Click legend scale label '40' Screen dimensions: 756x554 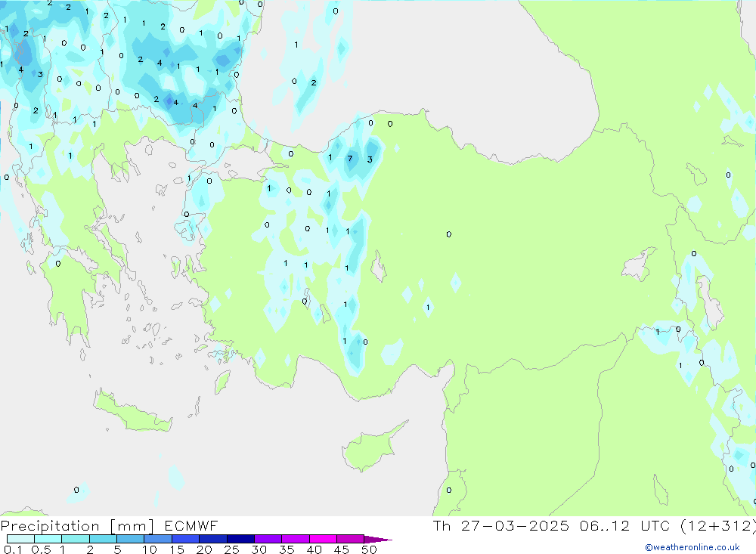(x=314, y=549)
